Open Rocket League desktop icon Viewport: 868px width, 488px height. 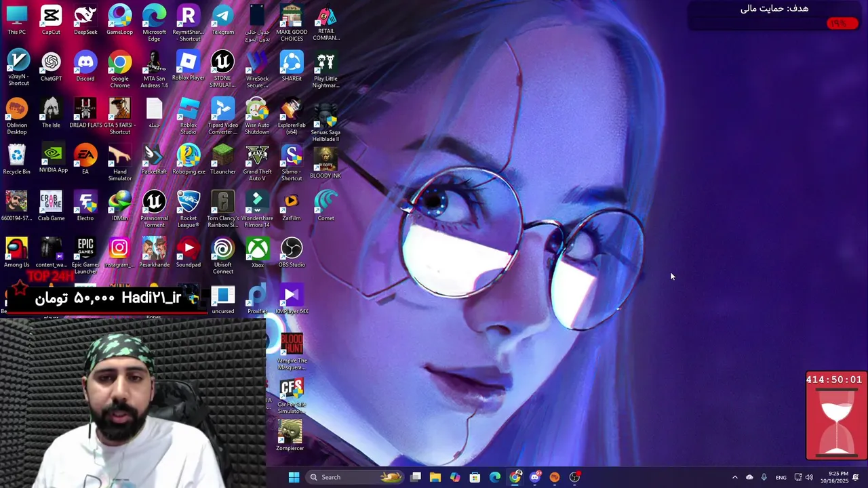point(189,209)
